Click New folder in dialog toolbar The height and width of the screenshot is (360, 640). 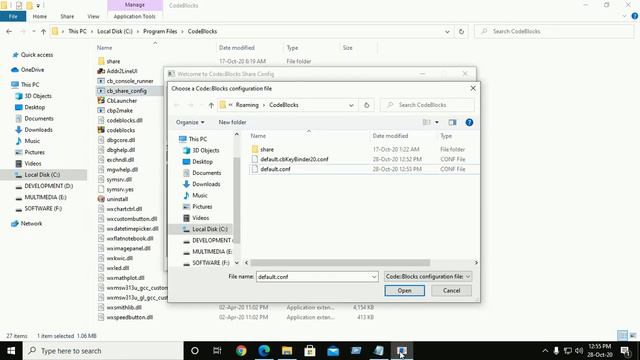232,122
